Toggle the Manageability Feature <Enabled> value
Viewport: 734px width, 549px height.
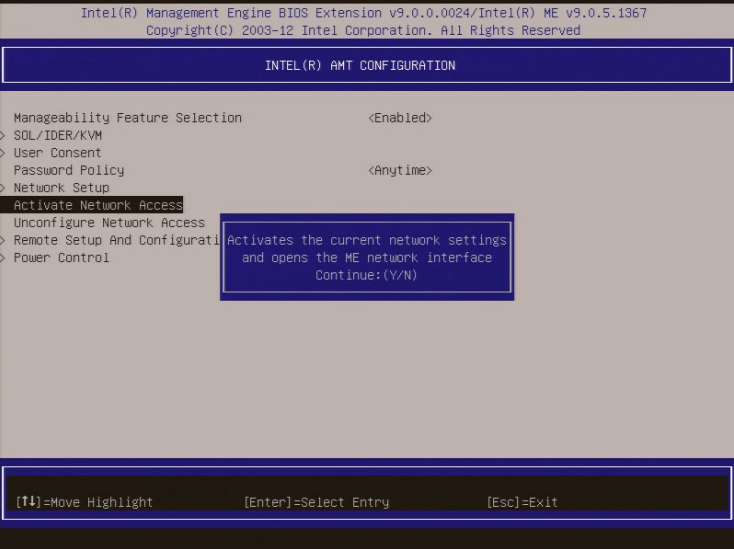pyautogui.click(x=400, y=118)
